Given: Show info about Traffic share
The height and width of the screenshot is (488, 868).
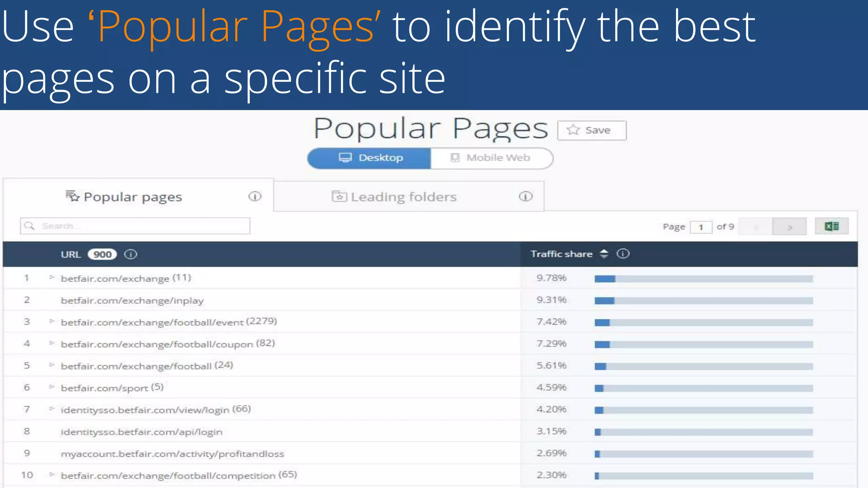Looking at the screenshot, I should click(x=623, y=254).
